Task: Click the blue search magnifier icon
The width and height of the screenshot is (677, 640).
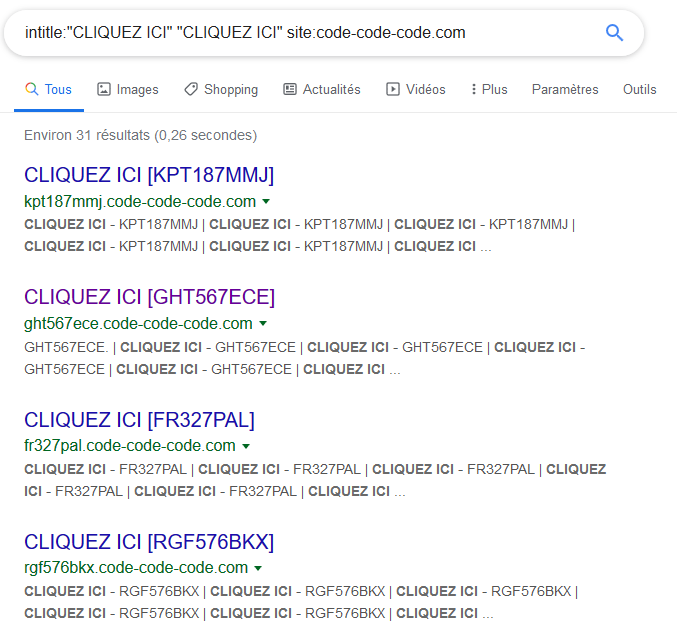Action: click(x=614, y=33)
